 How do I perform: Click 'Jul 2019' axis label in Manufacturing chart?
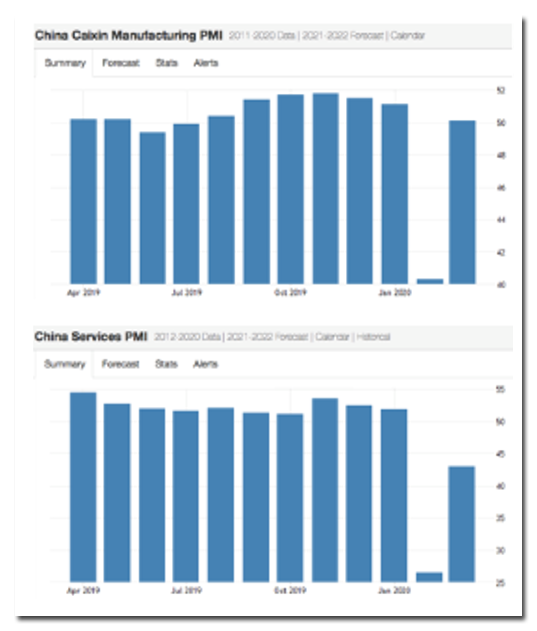186,293
